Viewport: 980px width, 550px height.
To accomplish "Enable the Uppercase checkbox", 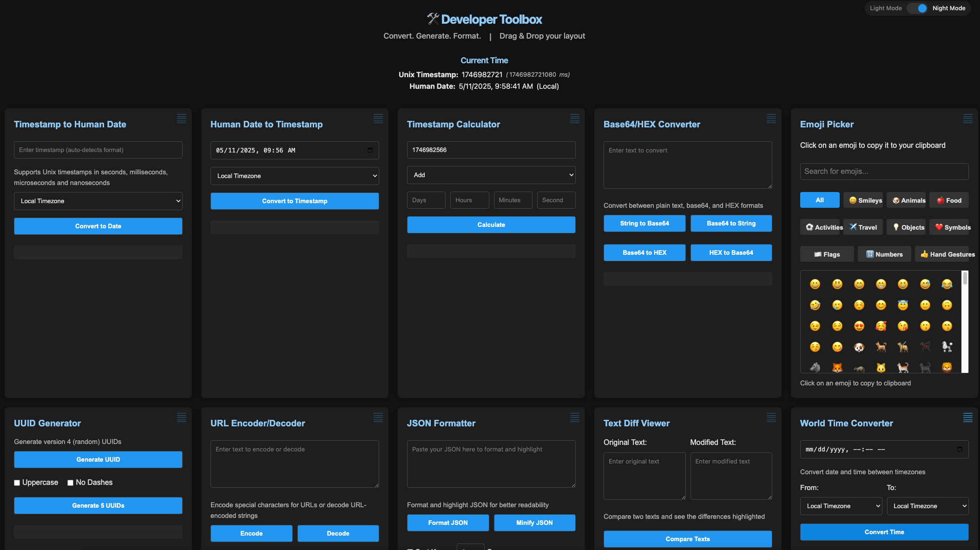I will (x=17, y=483).
